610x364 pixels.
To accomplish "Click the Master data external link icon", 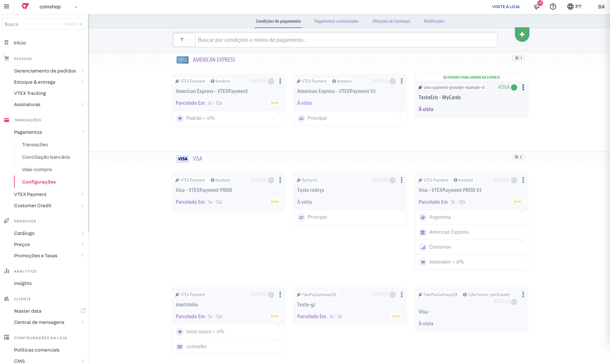I will click(83, 311).
